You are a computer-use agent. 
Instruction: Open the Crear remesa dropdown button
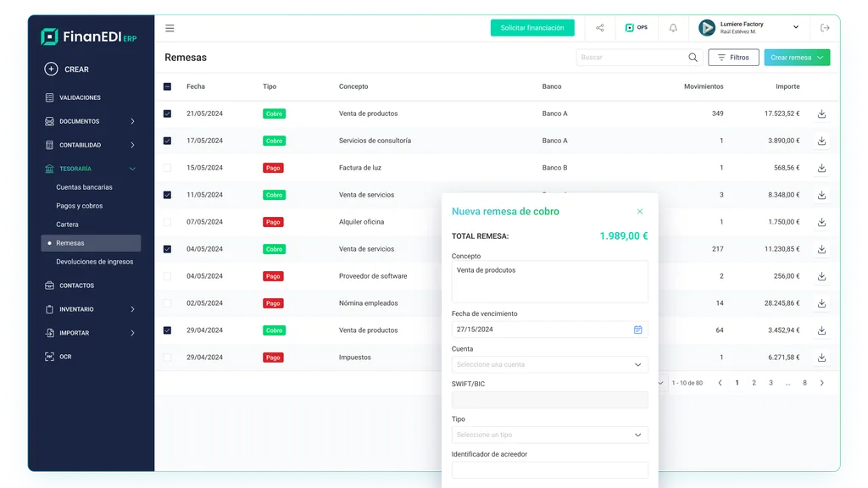797,58
